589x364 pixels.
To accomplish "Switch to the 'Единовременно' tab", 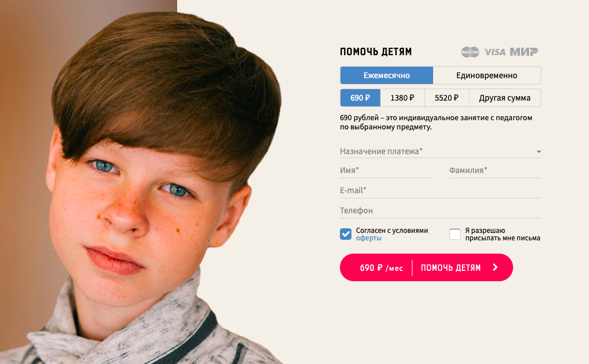I will pyautogui.click(x=487, y=75).
